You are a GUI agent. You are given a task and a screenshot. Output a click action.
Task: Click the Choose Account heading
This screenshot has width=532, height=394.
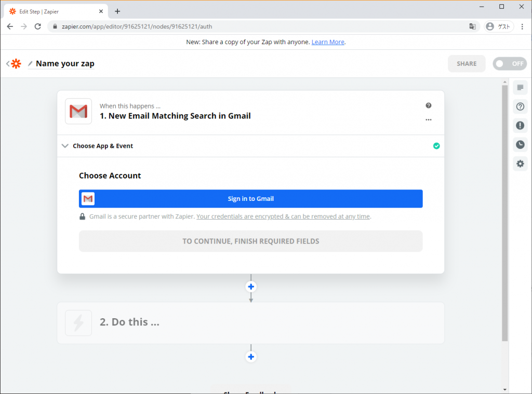pos(110,175)
